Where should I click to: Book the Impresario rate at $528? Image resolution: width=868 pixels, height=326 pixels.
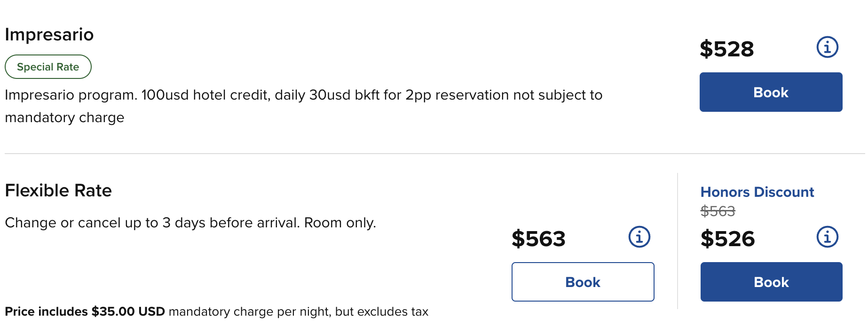click(x=771, y=92)
